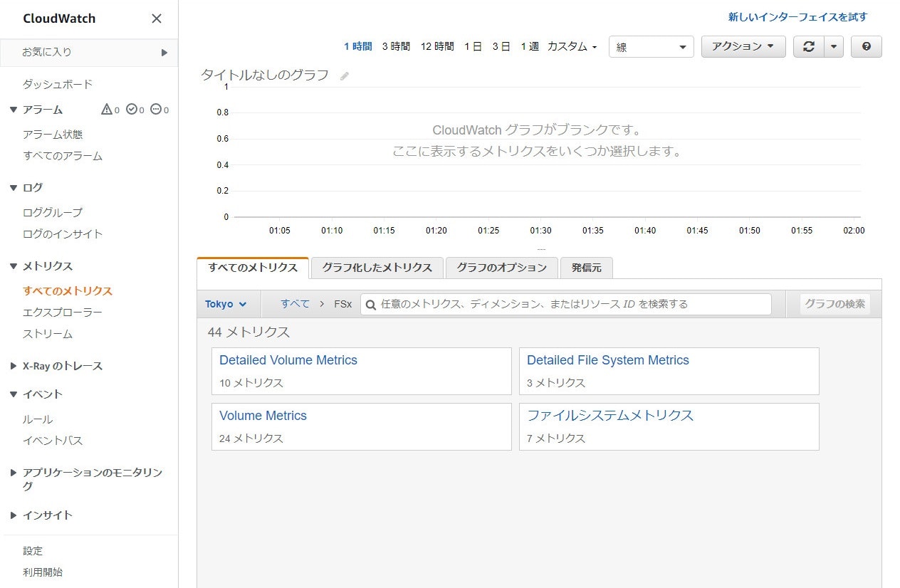Switch to 発信元 tab
The height and width of the screenshot is (588, 900).
tap(587, 268)
